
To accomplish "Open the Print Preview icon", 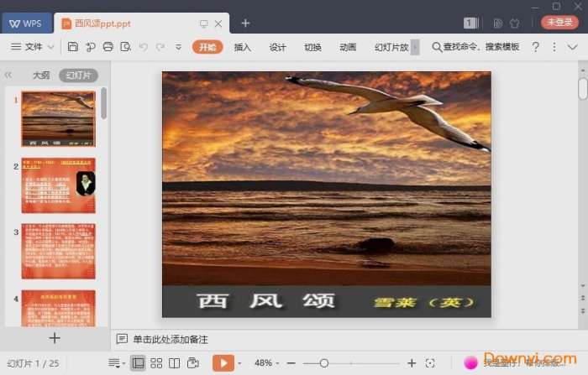I will 126,47.
